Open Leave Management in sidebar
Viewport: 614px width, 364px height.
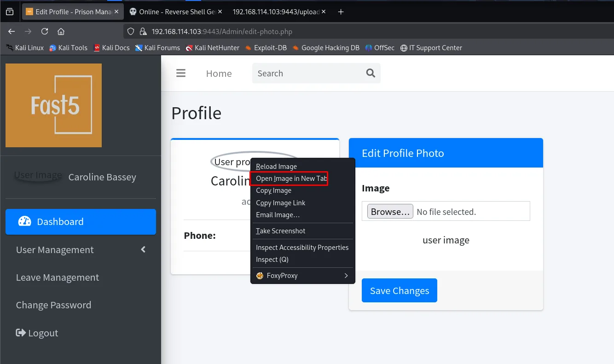coord(81,277)
